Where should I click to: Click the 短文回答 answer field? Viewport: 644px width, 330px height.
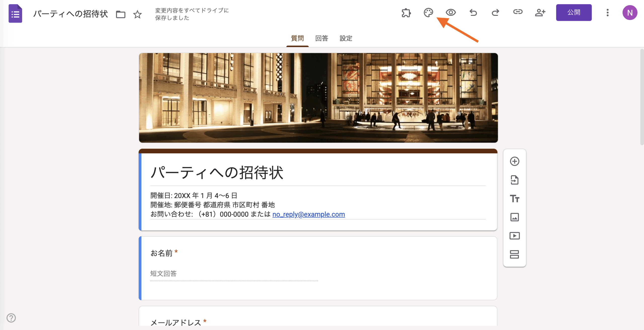tap(234, 274)
